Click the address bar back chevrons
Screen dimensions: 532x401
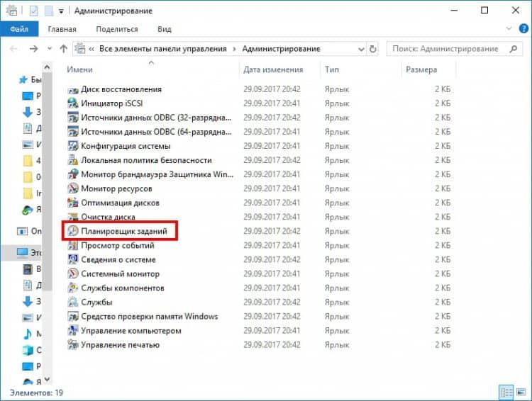(92, 49)
